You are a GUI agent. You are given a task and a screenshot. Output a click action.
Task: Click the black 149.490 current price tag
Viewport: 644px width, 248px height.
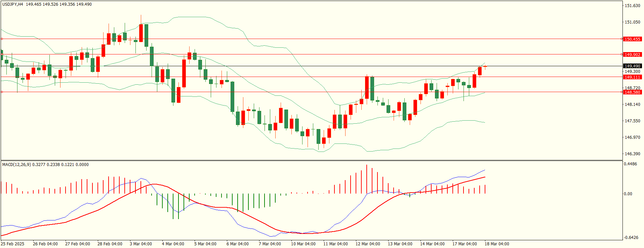tap(632, 66)
